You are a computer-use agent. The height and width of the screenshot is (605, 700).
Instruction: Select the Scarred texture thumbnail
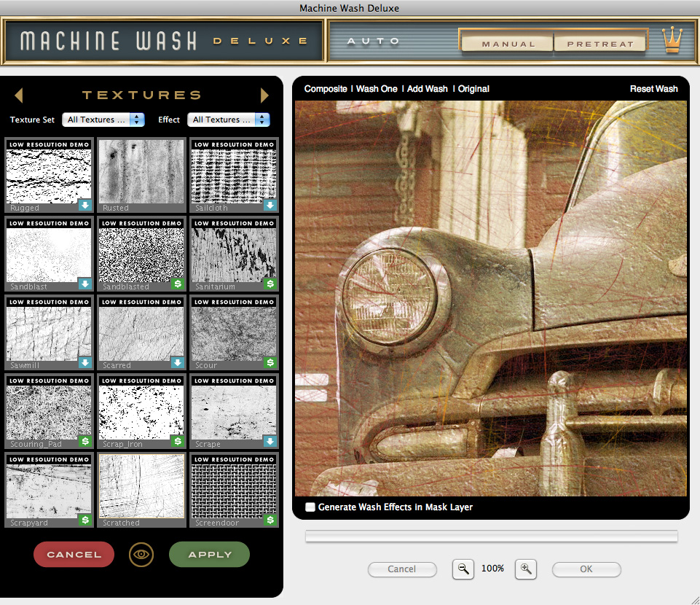pyautogui.click(x=141, y=333)
